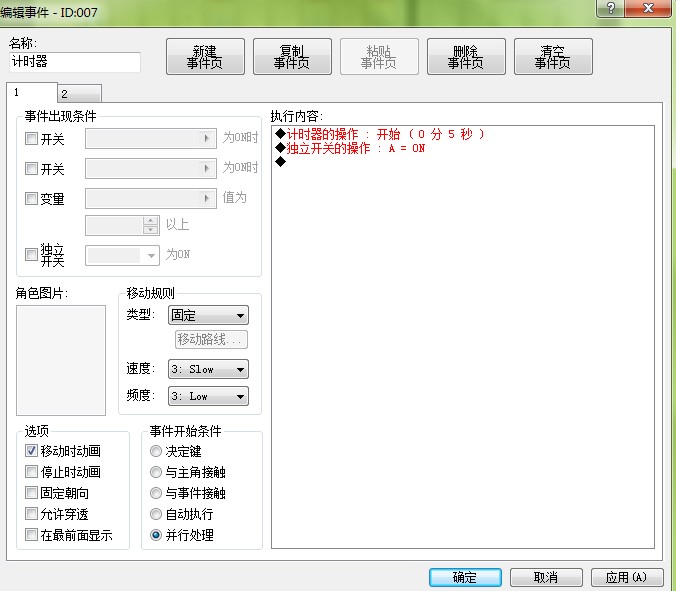Click the 新建事件页 button
Screen dimensions: 676x591
point(205,57)
